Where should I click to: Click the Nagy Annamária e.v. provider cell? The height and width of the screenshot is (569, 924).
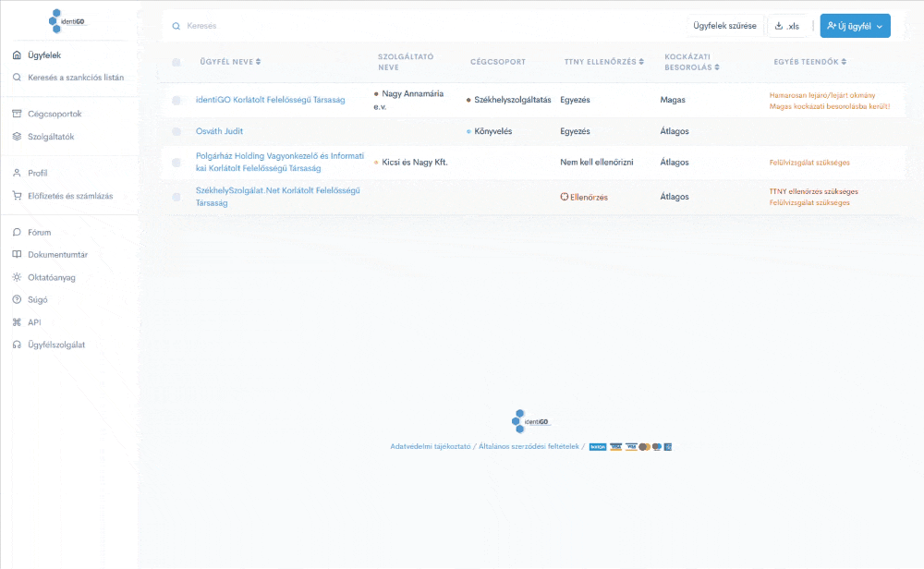tap(408, 100)
